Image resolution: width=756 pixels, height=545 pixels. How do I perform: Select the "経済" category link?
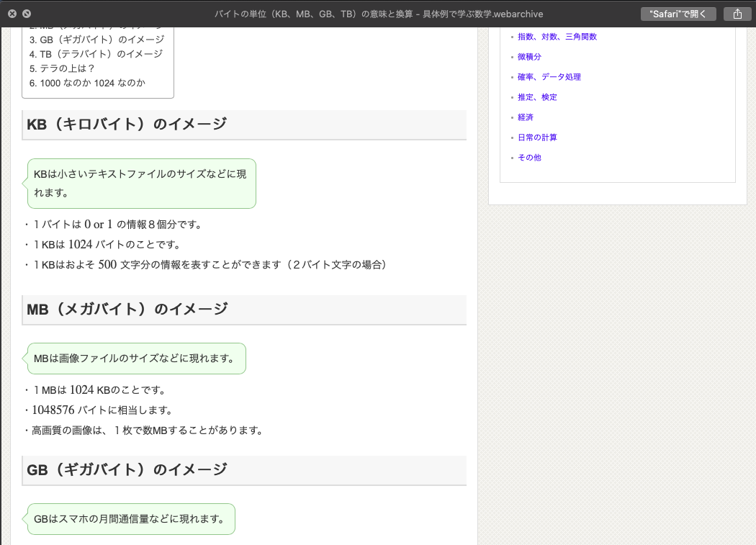coord(526,117)
